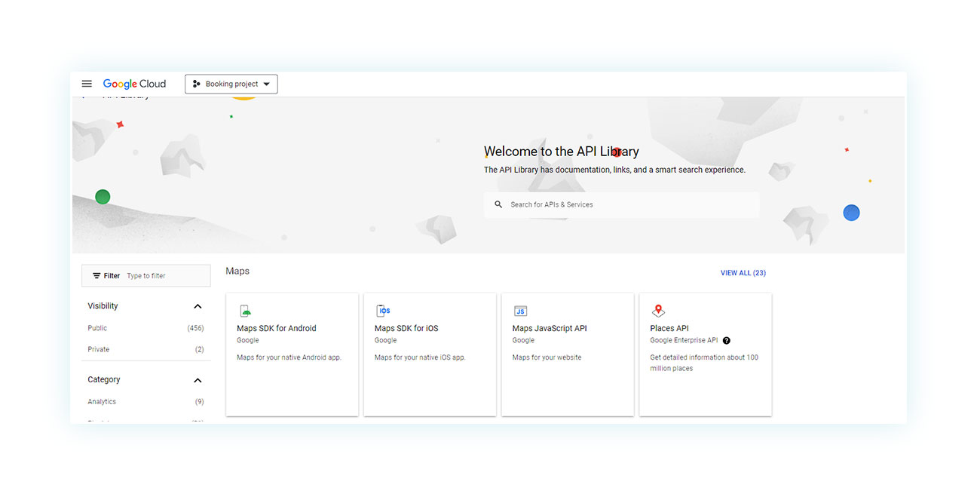Click the Category section heading
980x503 pixels.
pyautogui.click(x=104, y=380)
